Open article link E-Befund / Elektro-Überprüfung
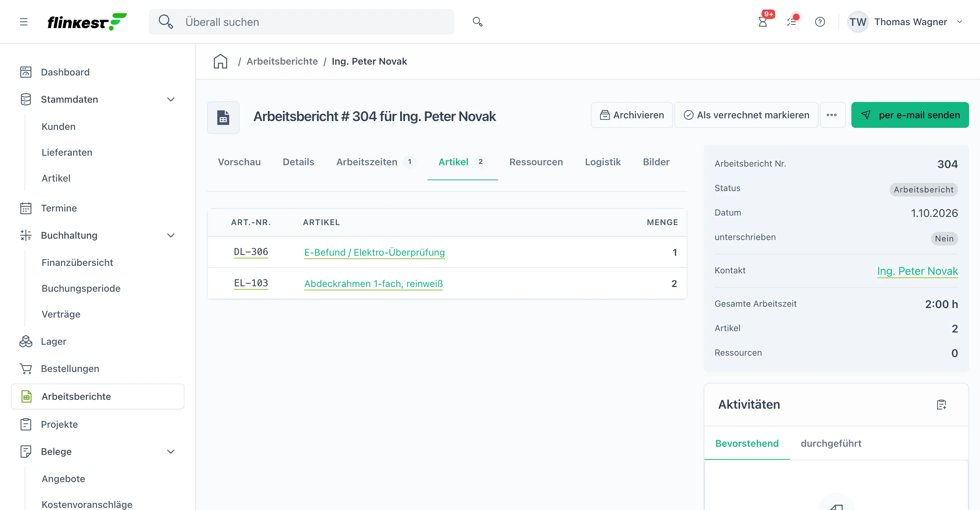This screenshot has width=980, height=510. [x=374, y=252]
